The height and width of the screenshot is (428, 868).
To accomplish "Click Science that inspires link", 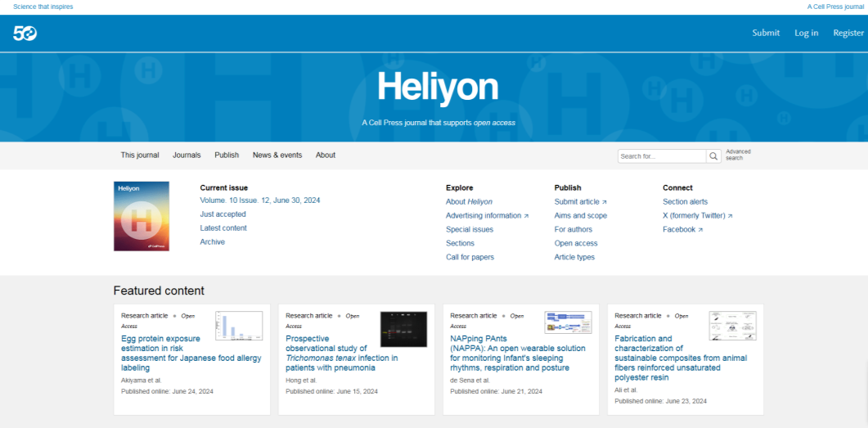I will pos(43,7).
